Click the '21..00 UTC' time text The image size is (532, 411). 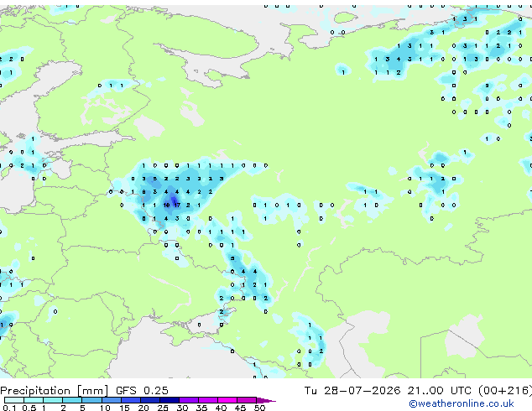coord(440,391)
